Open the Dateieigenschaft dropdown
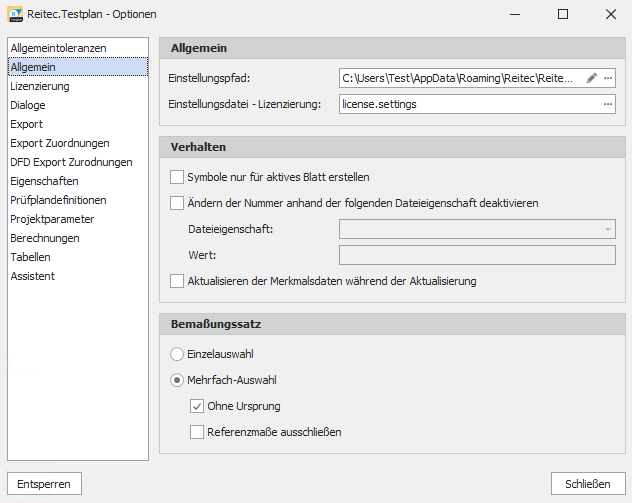This screenshot has height=503, width=632. pos(477,229)
